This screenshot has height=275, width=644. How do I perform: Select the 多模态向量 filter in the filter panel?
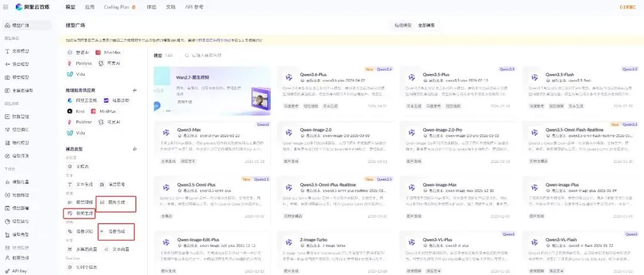click(82, 249)
